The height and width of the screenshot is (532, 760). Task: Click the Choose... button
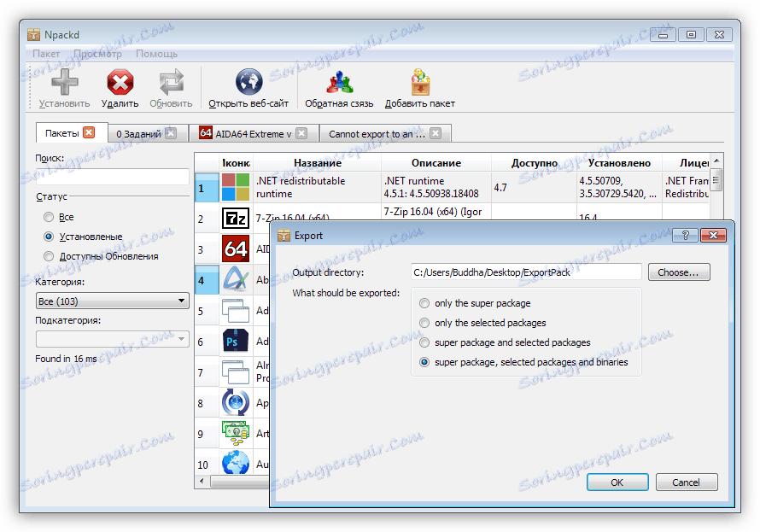(x=679, y=272)
